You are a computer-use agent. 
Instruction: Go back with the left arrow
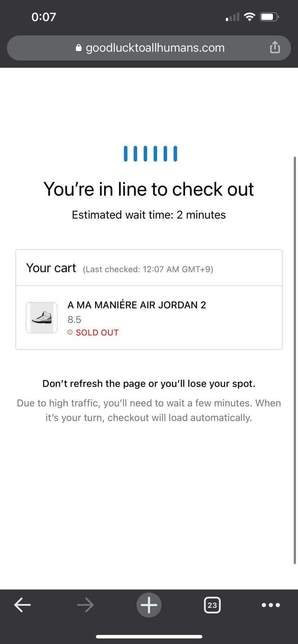tap(22, 605)
